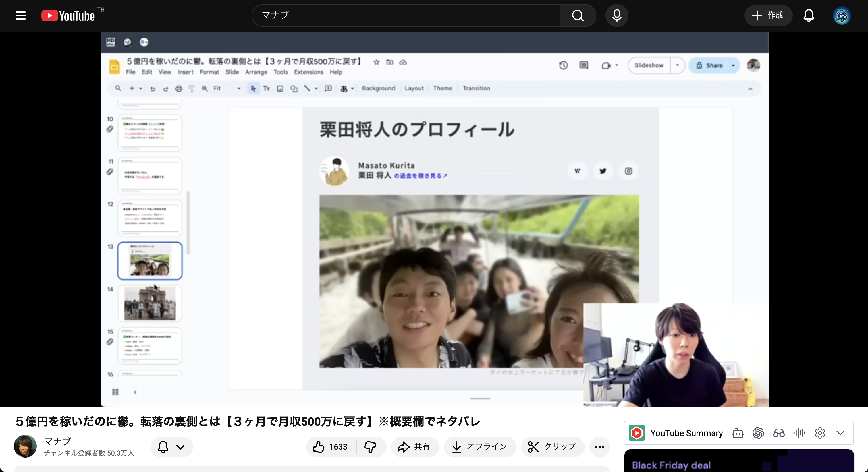Open the more actions three-dot menu
The width and height of the screenshot is (868, 472).
coord(599,447)
